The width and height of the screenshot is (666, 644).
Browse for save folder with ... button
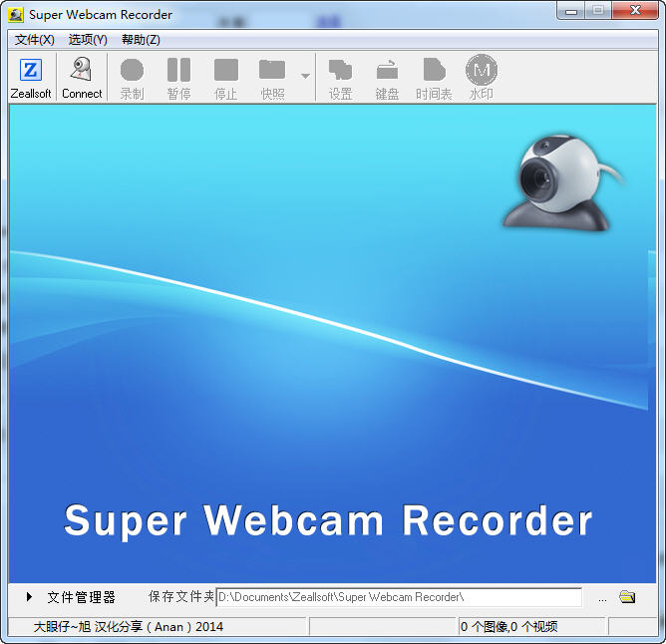point(602,599)
